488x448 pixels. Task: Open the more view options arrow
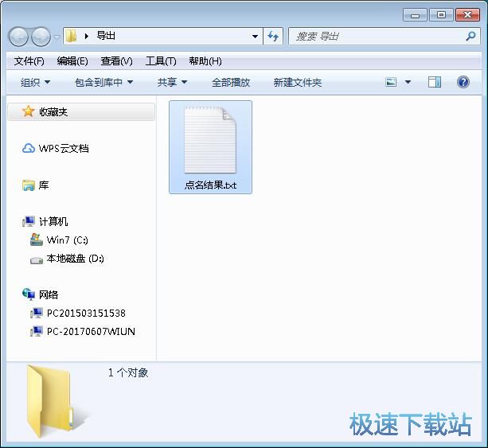point(408,82)
